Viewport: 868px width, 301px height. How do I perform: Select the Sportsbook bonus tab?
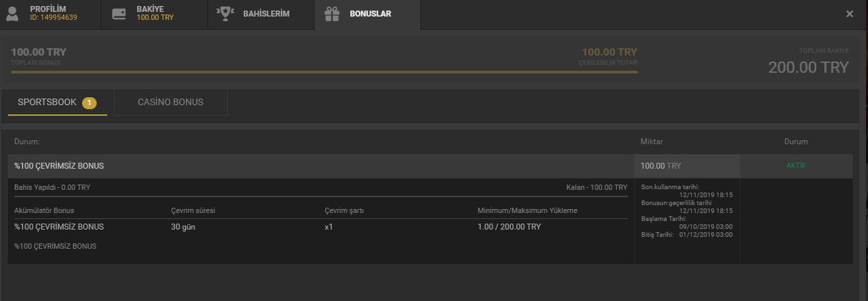click(x=47, y=103)
